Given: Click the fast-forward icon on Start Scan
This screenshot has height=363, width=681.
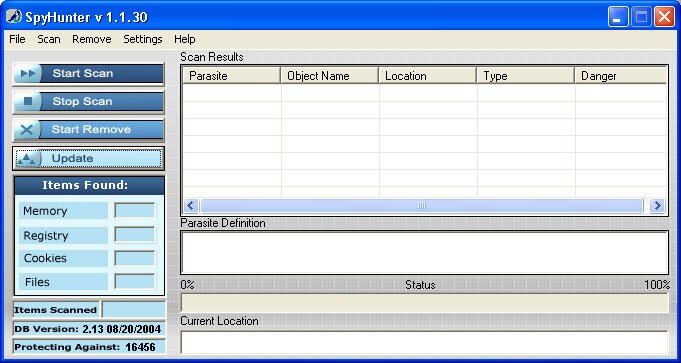Looking at the screenshot, I should tap(28, 73).
